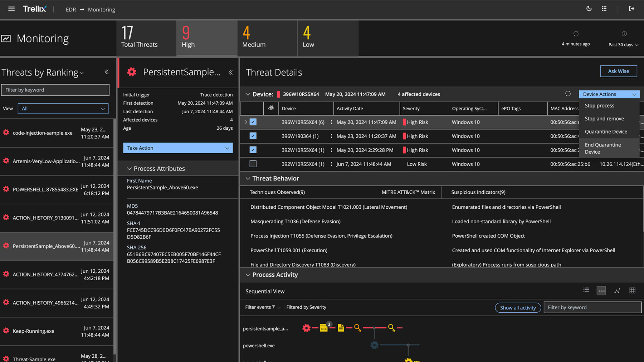
Task: Click the threats Filter by keyword field
Action: pos(55,90)
